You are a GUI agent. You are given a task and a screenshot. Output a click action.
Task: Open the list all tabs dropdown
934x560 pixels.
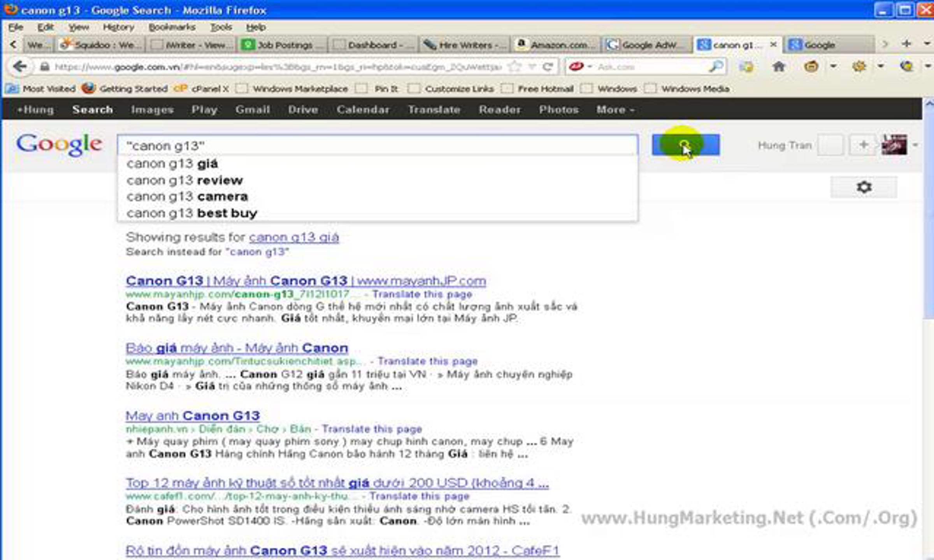click(x=928, y=44)
